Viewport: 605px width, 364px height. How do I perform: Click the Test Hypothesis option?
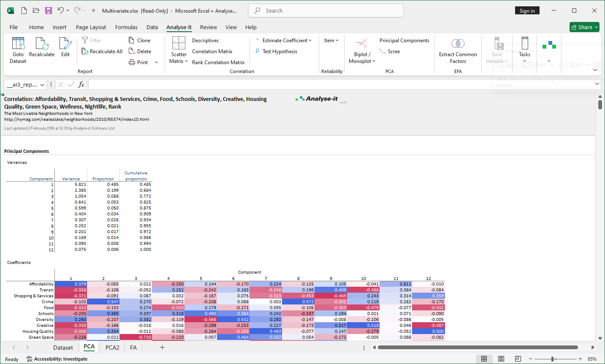click(277, 52)
